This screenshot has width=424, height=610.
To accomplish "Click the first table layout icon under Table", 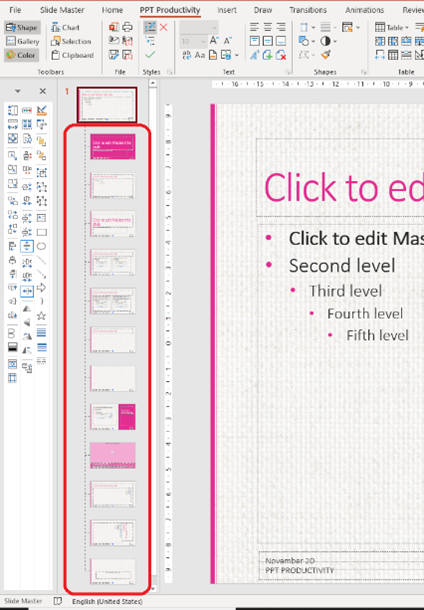I will point(380,41).
